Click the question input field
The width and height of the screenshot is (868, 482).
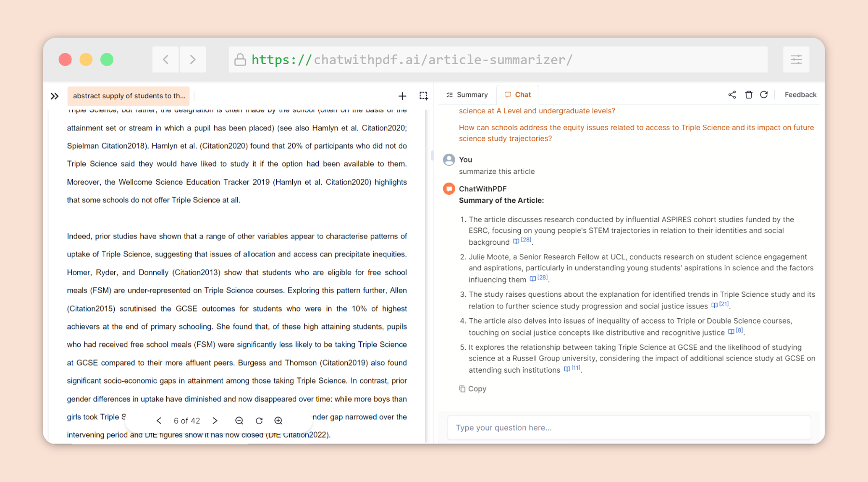pyautogui.click(x=629, y=428)
